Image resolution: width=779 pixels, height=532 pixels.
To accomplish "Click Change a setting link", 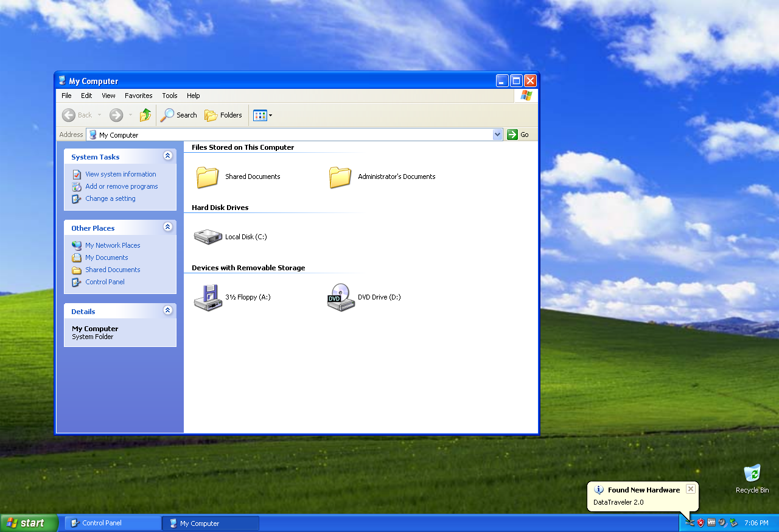I will (110, 198).
